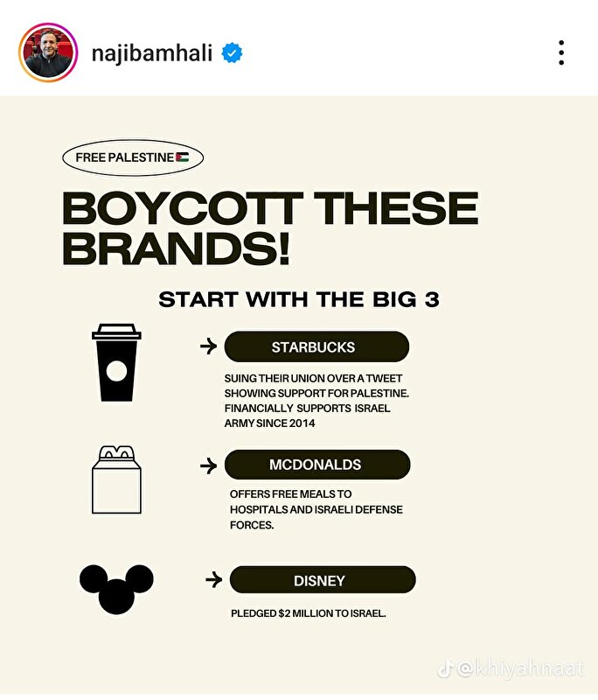The image size is (598, 700).
Task: Click the Boycott These Brands headline
Action: 270,227
